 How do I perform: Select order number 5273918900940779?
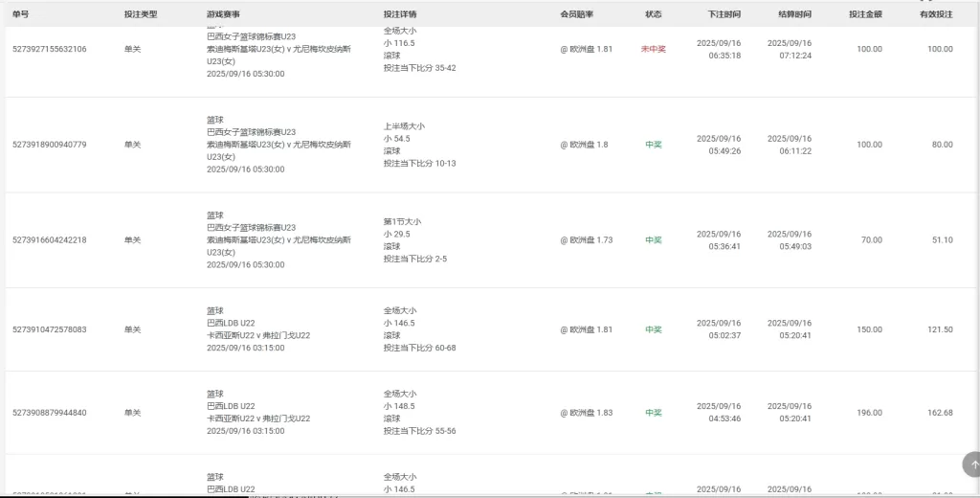tap(49, 145)
